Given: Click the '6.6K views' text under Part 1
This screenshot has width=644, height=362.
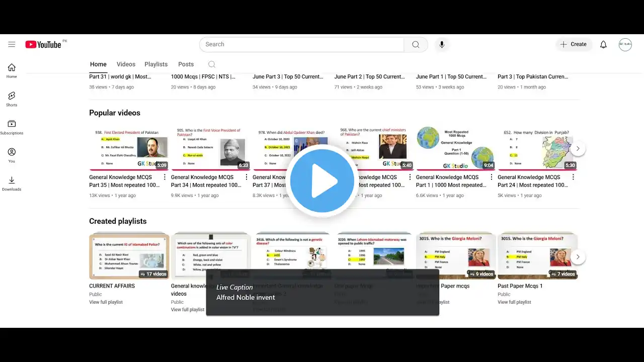Looking at the screenshot, I should (427, 196).
